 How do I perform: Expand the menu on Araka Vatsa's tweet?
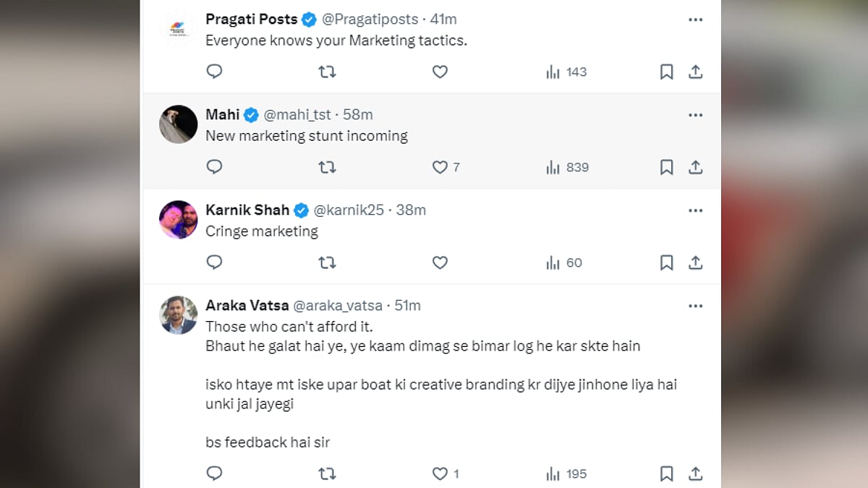pos(695,306)
